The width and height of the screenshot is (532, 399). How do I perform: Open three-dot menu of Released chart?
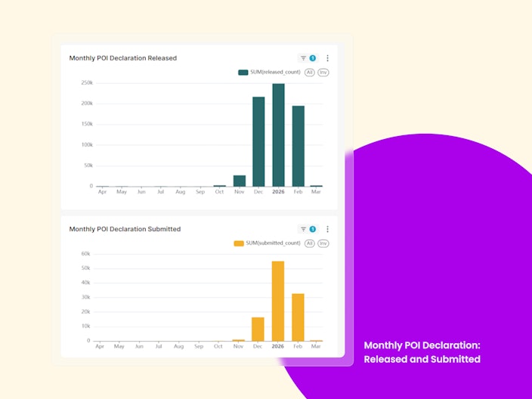tap(327, 58)
